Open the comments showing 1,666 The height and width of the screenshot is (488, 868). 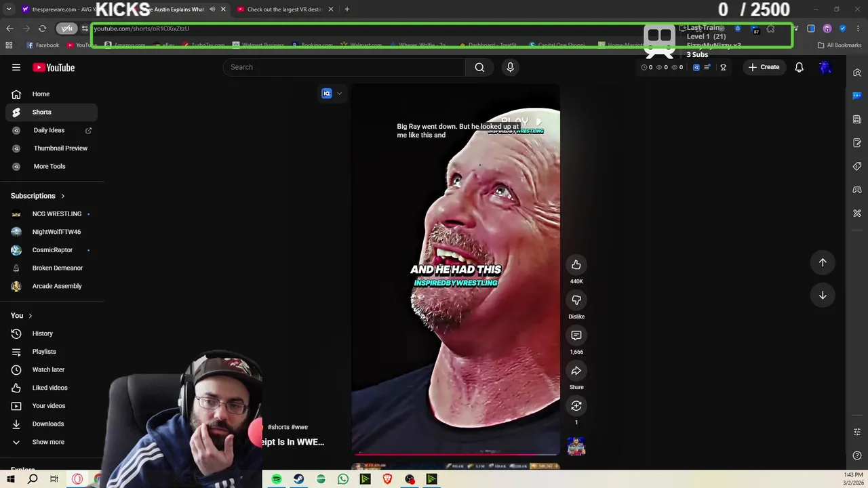[576, 335]
